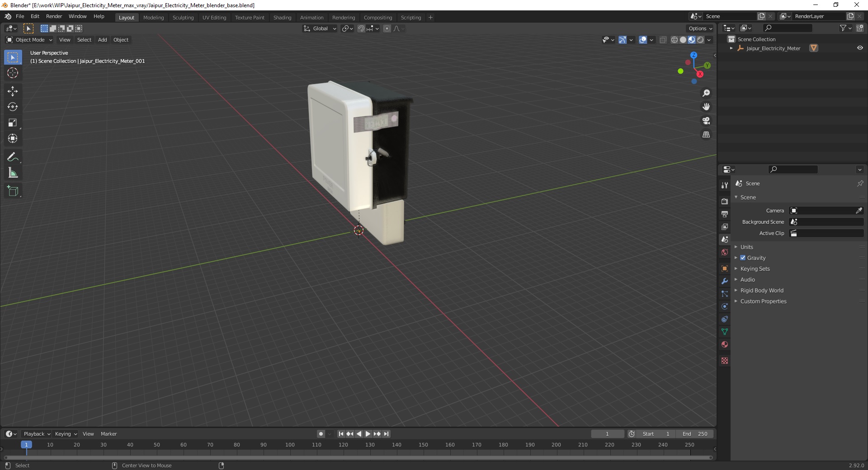Open the World properties tab
The height and width of the screenshot is (470, 868).
click(725, 252)
